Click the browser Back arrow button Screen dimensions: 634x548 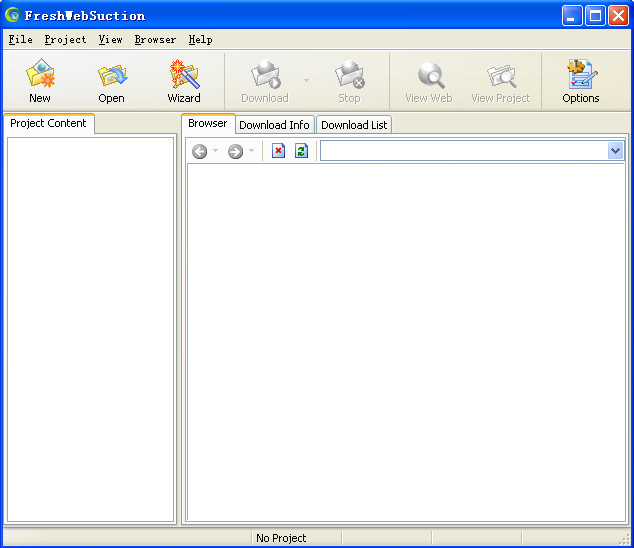coord(200,151)
